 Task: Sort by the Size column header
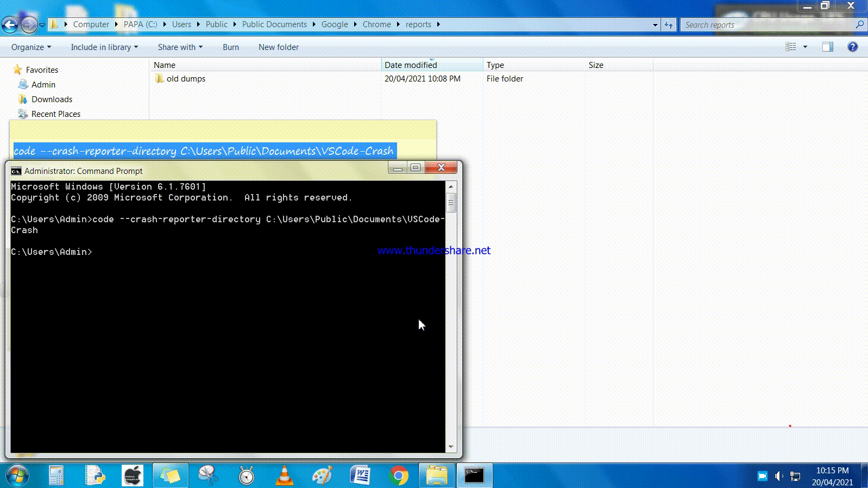click(619, 65)
